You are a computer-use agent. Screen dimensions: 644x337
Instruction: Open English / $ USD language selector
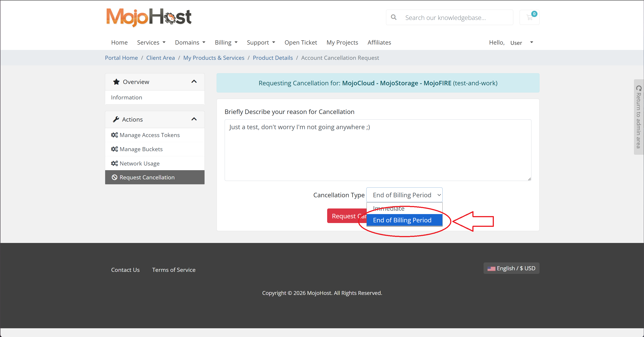tap(511, 268)
